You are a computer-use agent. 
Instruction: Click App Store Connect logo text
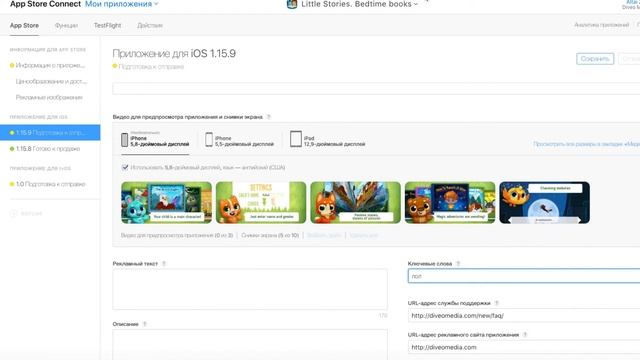pos(45,4)
